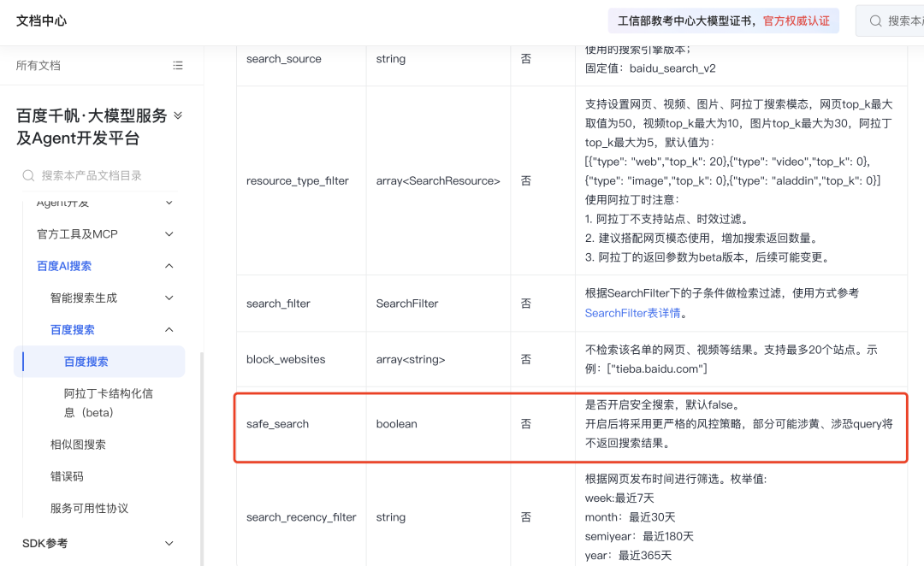Click the sidebar vertical scrollbar

202,458
